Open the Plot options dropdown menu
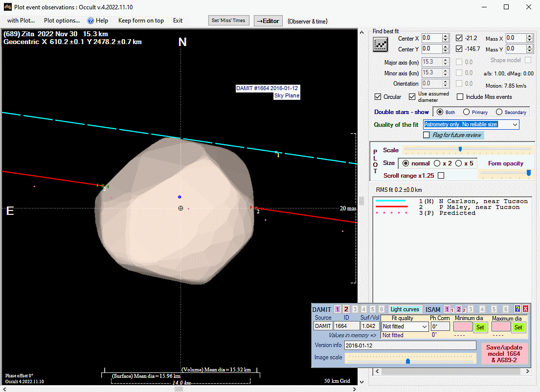The image size is (540, 392). point(62,21)
